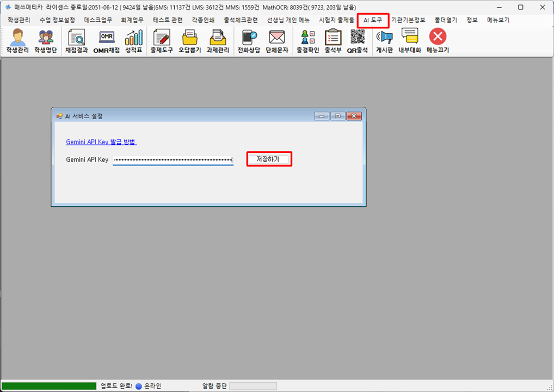Open the Gemini API Key 발급 방법 link
This screenshot has width=554, height=392.
pyautogui.click(x=101, y=142)
